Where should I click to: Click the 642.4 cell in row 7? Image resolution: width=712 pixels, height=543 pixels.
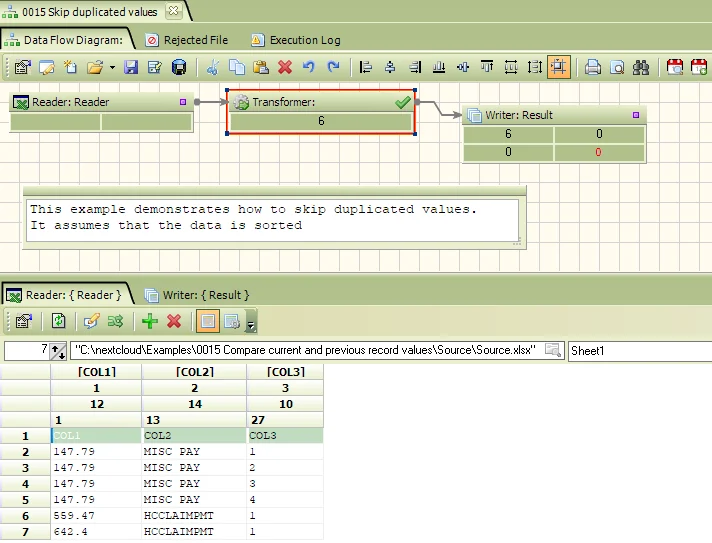[x=97, y=531]
